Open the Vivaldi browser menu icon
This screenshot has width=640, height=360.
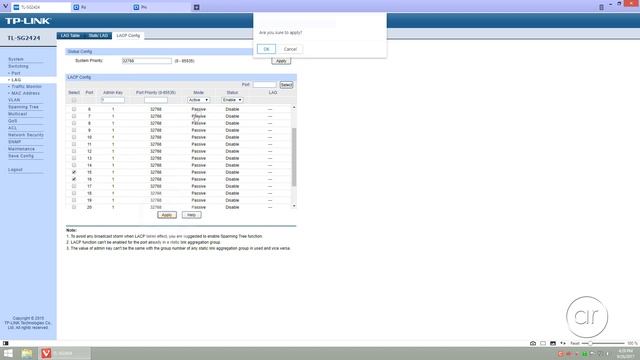pos(5,6)
